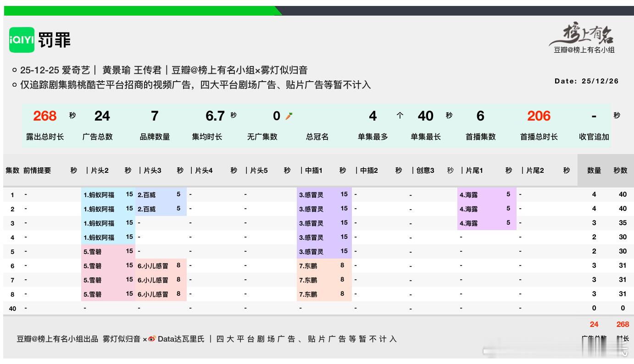Click 2.百威 in the episode 2 row
634x364 pixels.
click(x=146, y=209)
